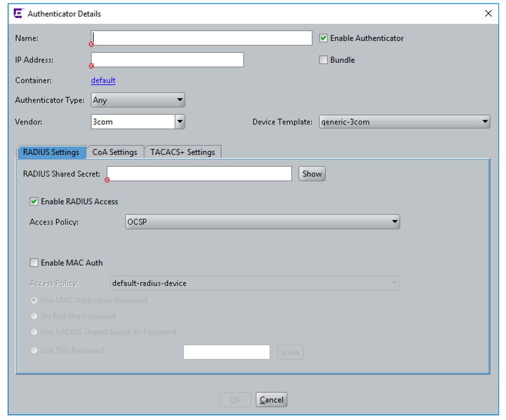Screen dimensions: 506x420
Task: Close the Authenticator Details dialog
Action: pos(488,14)
